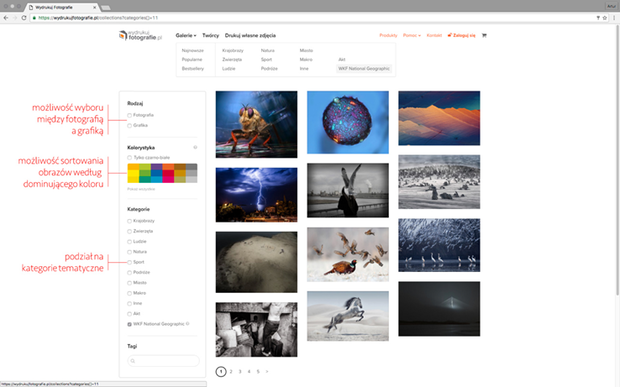This screenshot has height=387, width=620.
Task: Click the magnifier icon in Tagi search
Action: 133,361
